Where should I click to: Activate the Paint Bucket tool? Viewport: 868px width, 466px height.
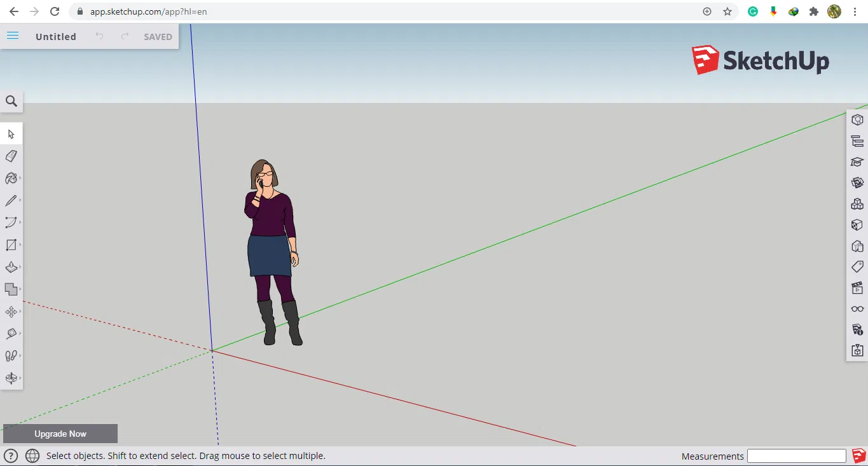point(11,178)
